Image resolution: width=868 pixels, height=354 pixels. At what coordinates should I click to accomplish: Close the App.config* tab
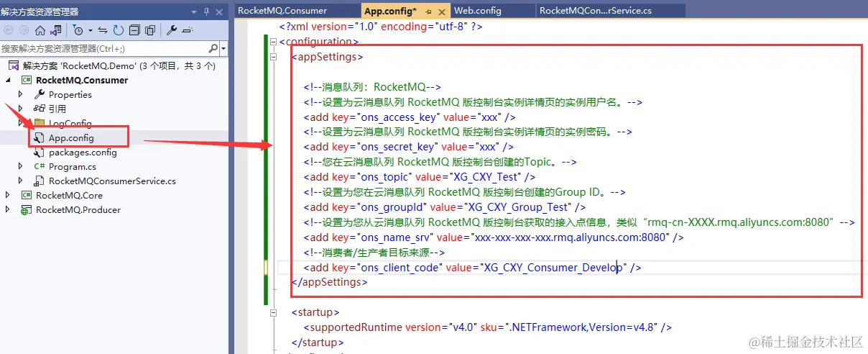tap(443, 11)
